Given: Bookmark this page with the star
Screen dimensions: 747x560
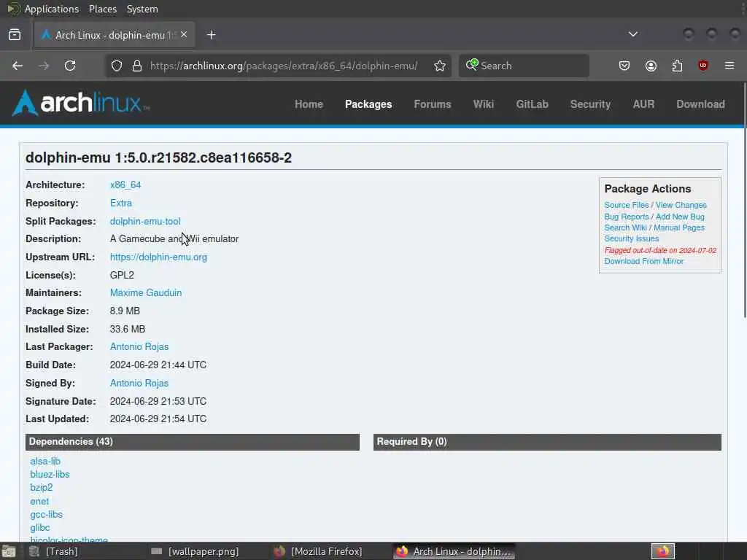Looking at the screenshot, I should pyautogui.click(x=440, y=66).
